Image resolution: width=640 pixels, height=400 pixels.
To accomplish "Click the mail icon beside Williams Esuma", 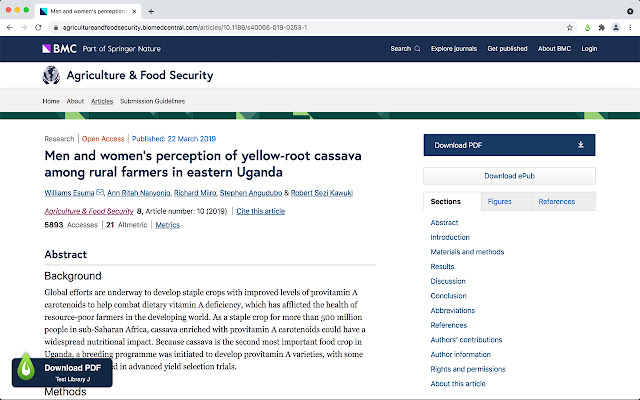I will pos(100,192).
